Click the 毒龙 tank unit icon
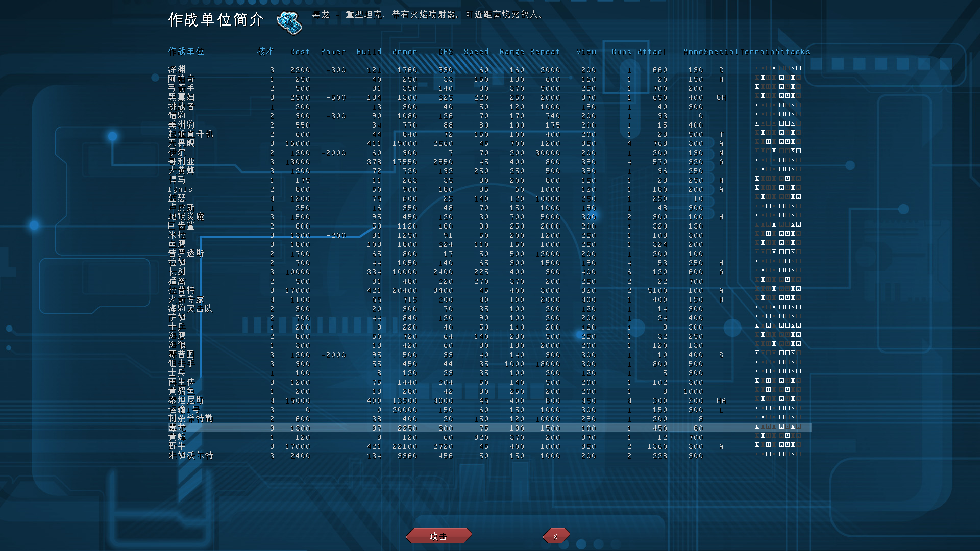 tap(289, 22)
